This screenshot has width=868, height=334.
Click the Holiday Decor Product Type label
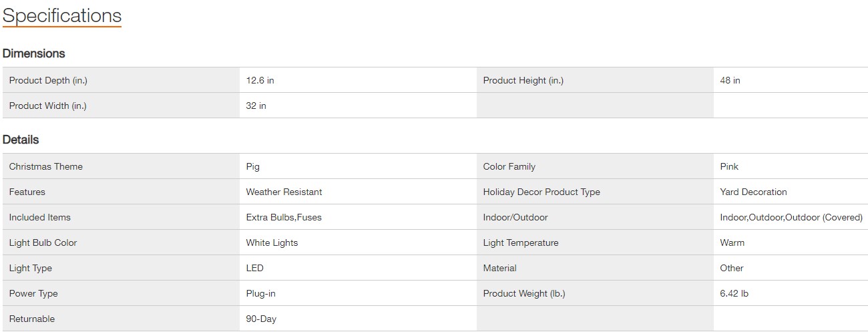pyautogui.click(x=541, y=192)
